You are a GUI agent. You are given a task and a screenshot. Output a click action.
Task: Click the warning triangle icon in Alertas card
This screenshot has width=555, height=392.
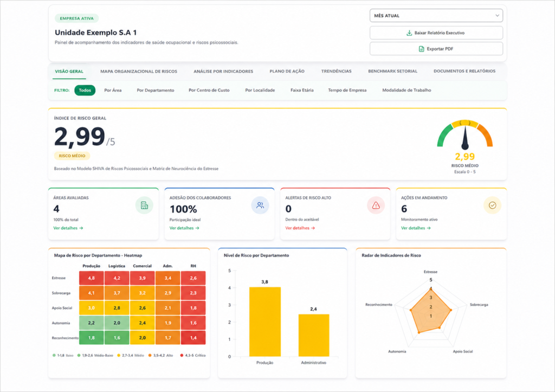pos(376,205)
